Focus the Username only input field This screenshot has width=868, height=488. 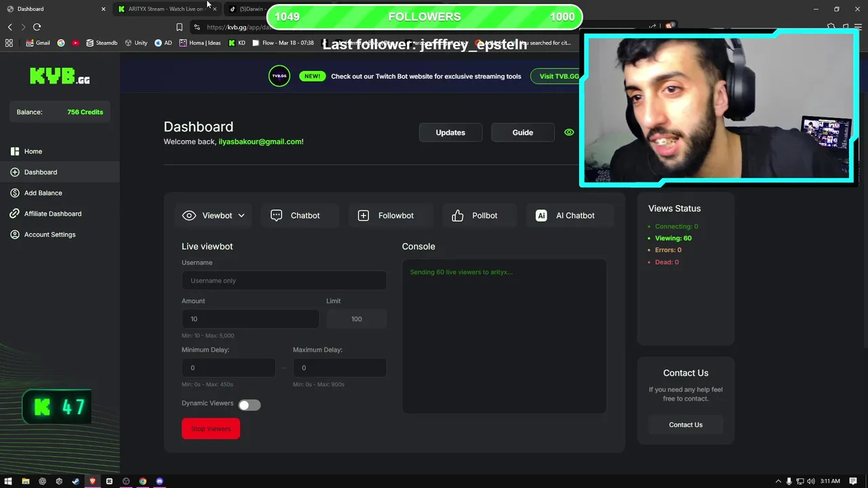pos(284,281)
